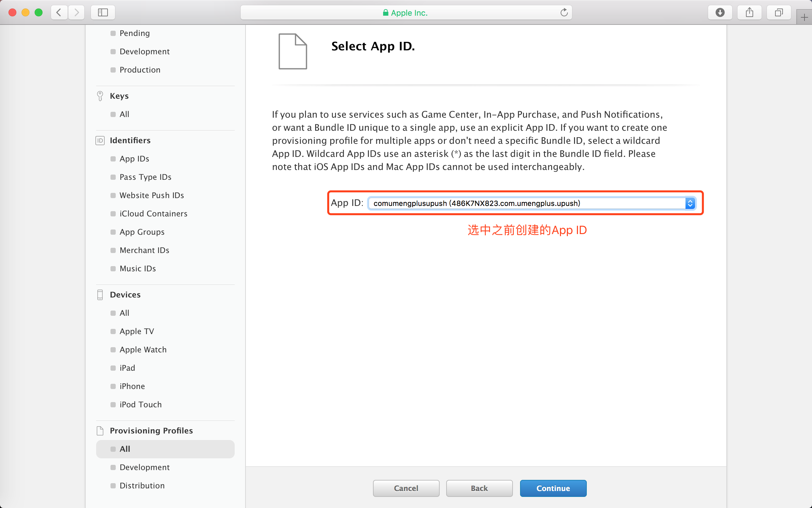The height and width of the screenshot is (508, 812).
Task: Click the document icon beside Provisioning Profiles
Action: (100, 431)
